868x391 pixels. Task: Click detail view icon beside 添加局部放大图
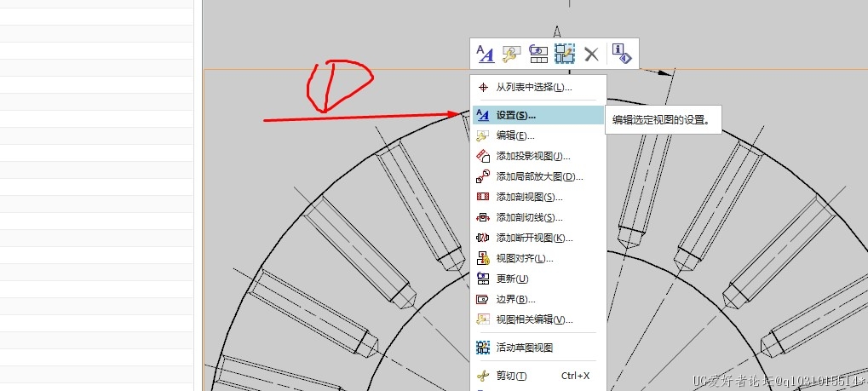pyautogui.click(x=483, y=176)
